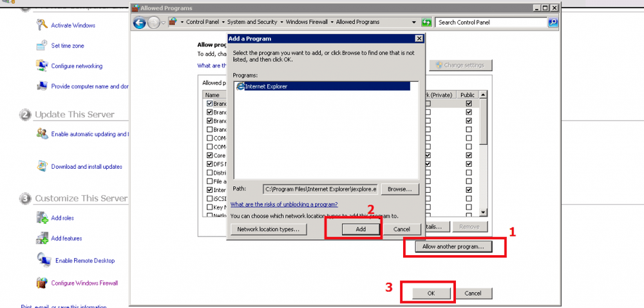Click the Configure Windows Firewall brick-wall icon
The height and width of the screenshot is (308, 644).
[x=42, y=283]
